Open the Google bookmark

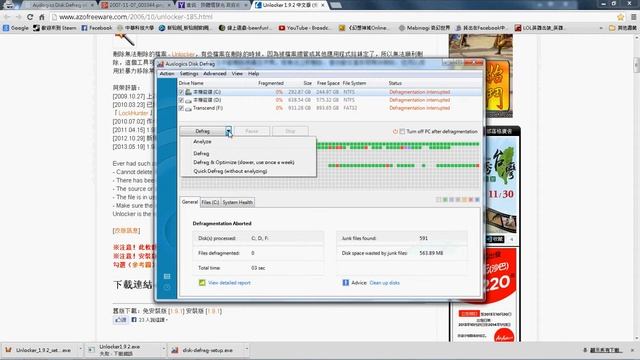[x=16, y=28]
